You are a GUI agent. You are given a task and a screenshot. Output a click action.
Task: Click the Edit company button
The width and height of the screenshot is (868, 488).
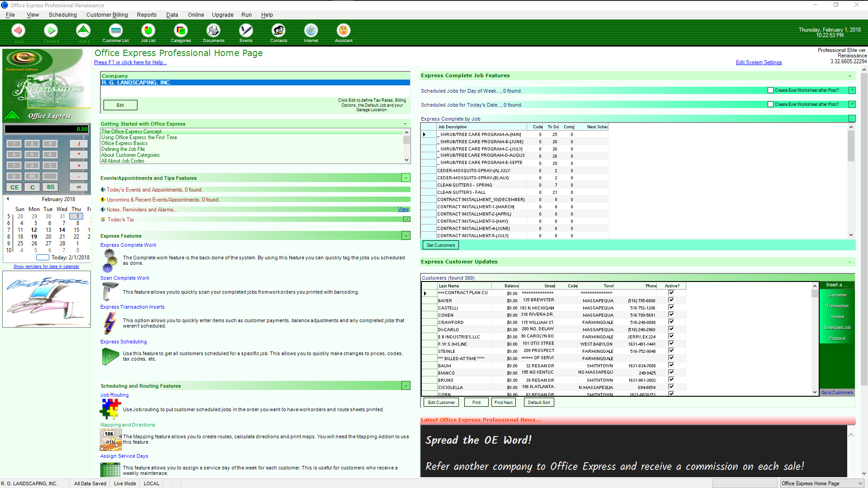[120, 105]
